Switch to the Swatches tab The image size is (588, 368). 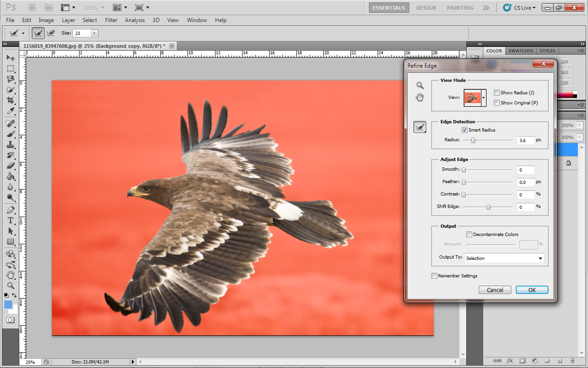[520, 51]
